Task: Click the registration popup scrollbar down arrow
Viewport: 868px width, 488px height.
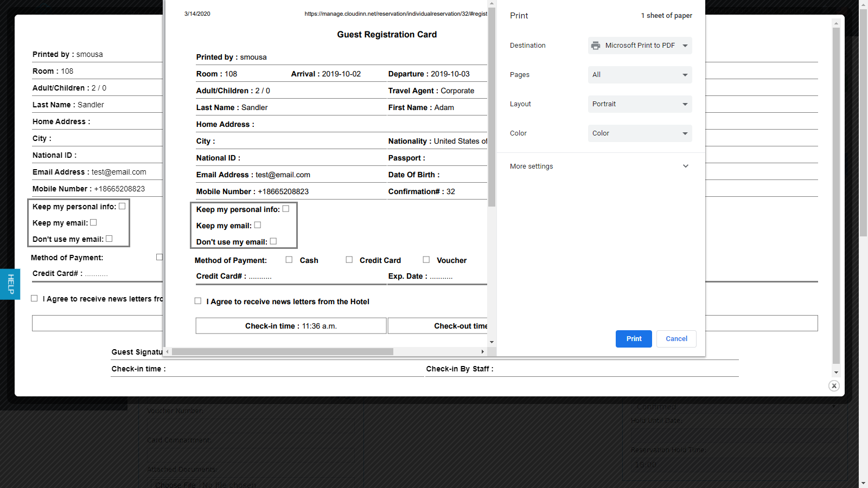Action: tap(836, 373)
